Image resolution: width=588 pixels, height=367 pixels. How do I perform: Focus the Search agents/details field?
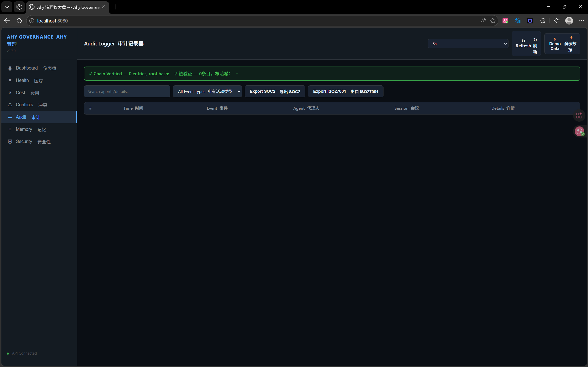point(127,92)
